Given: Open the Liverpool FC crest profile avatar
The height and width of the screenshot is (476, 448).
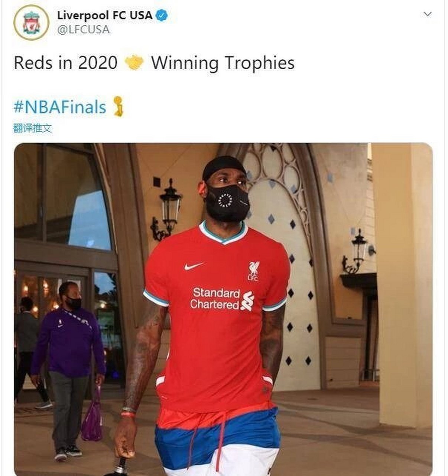Looking at the screenshot, I should (x=31, y=22).
